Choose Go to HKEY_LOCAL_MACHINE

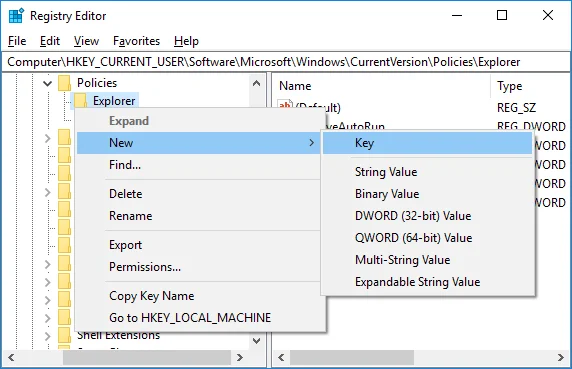(199, 318)
